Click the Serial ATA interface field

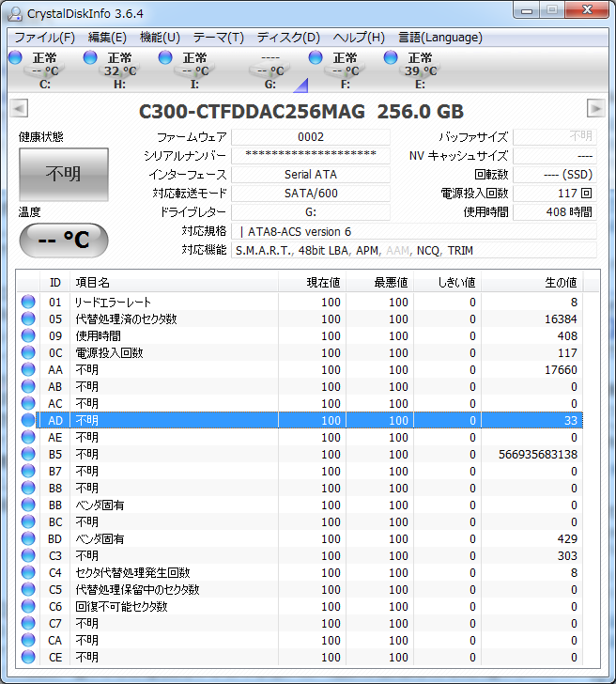311,175
